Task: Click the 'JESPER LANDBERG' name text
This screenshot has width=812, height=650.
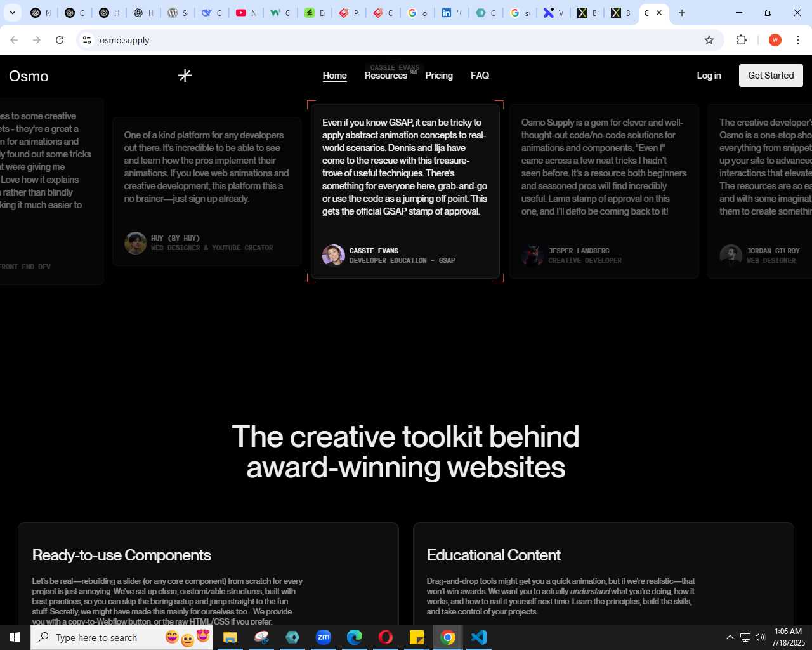Action: [x=579, y=251]
